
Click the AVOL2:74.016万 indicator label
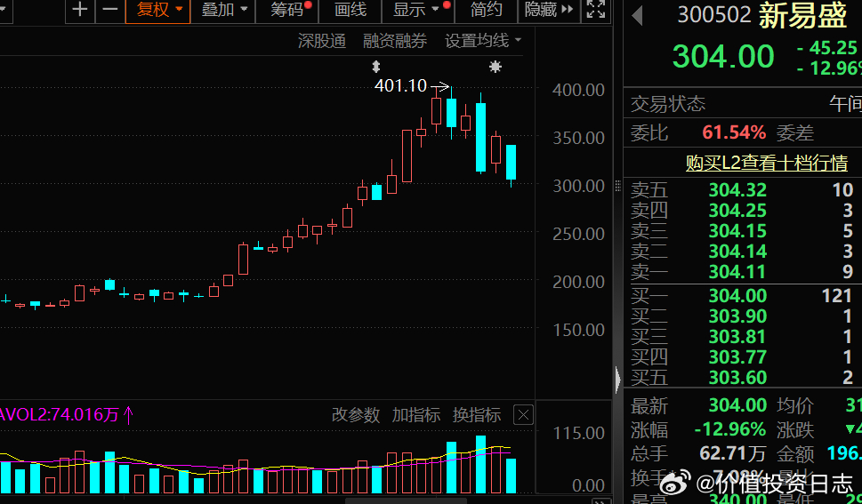[x=66, y=415]
